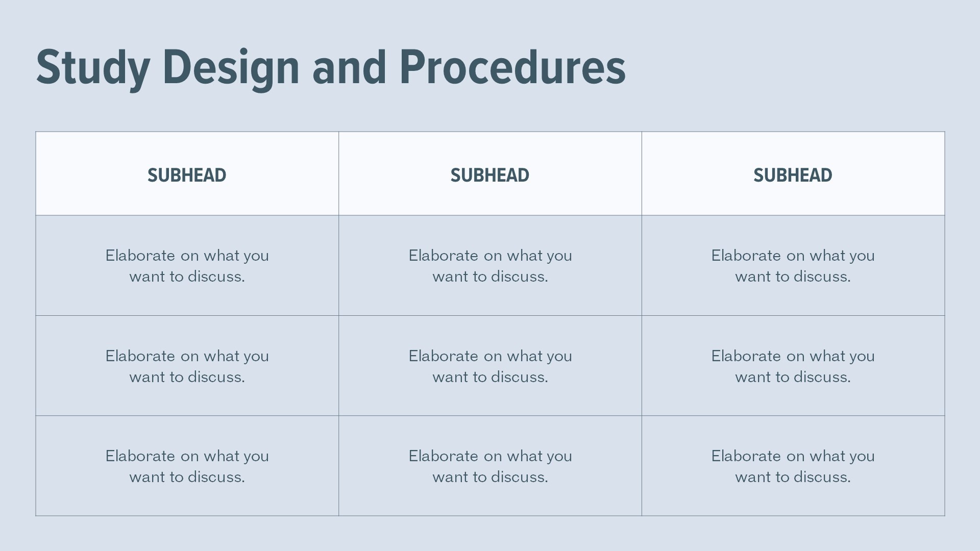This screenshot has height=551, width=980.
Task: Click bottom row cell text in right column
Action: pos(793,466)
